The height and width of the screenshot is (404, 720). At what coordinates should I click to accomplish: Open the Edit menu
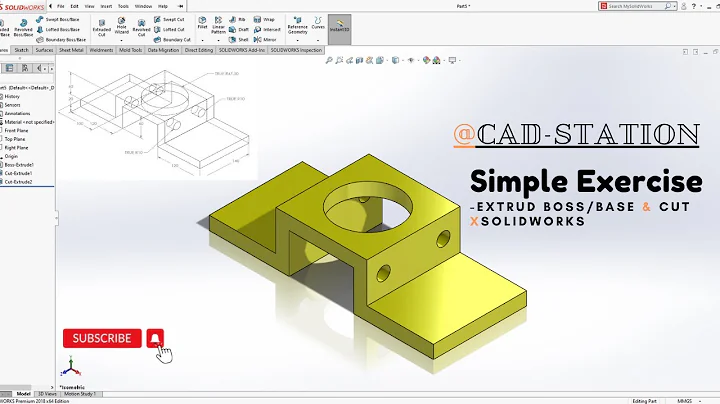(x=74, y=6)
